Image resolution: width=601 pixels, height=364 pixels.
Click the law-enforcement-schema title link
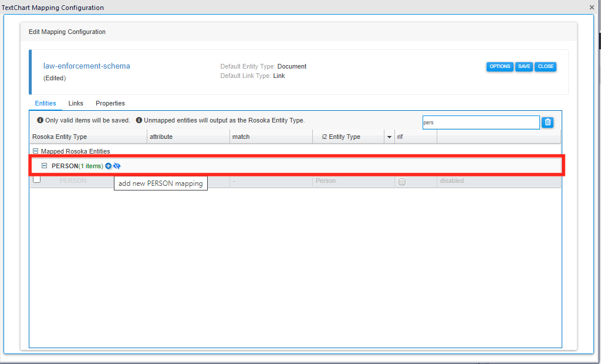point(87,66)
